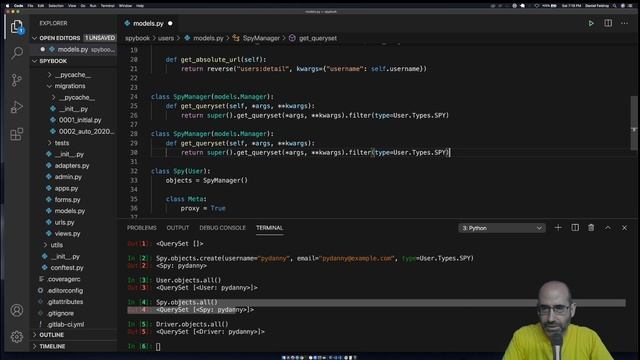
Task: Run Python file with play icon
Action: [591, 23]
